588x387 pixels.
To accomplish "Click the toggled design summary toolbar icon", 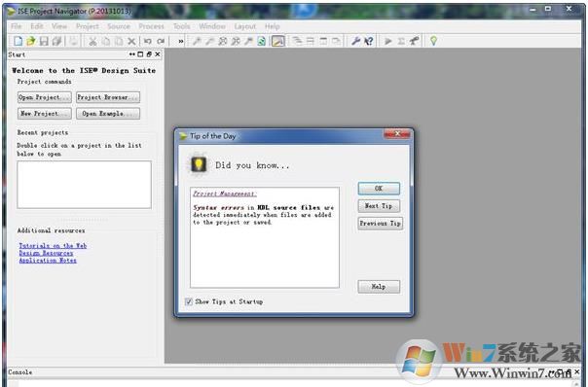I will (x=277, y=41).
